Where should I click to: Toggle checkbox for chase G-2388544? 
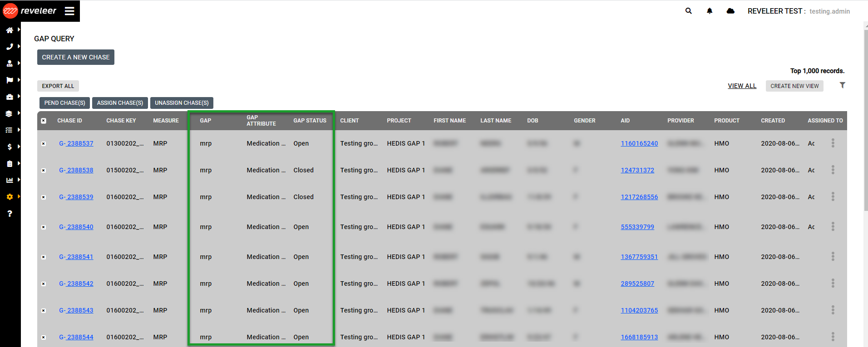[44, 337]
